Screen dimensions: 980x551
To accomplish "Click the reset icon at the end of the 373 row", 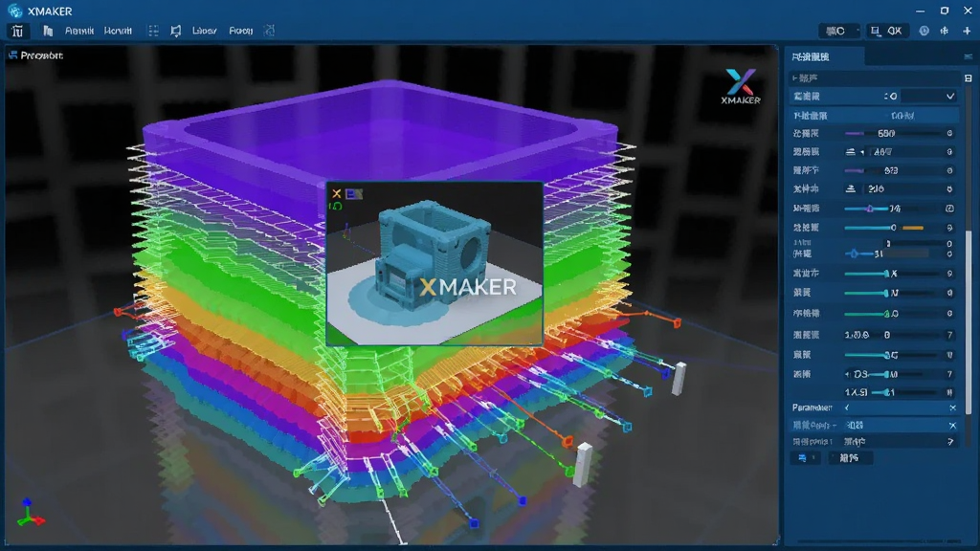I will (x=950, y=170).
